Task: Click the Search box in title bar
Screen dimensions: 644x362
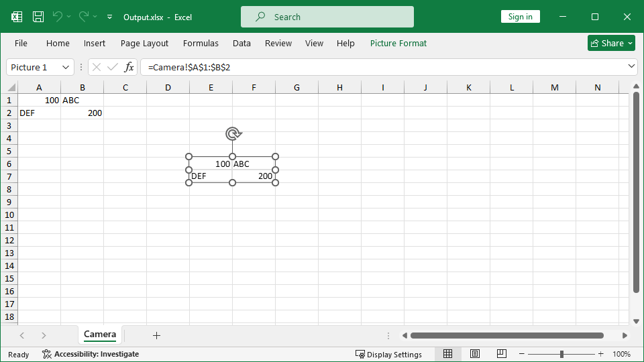Action: pos(327,17)
